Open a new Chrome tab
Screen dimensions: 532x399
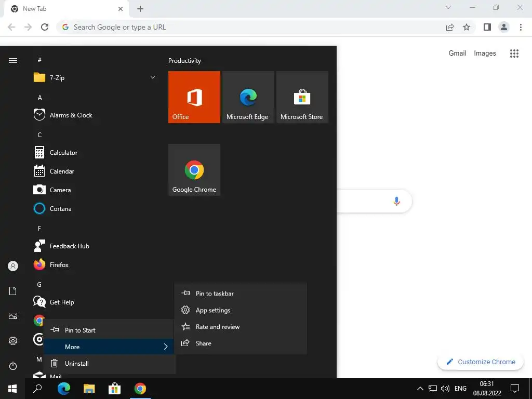140,9
